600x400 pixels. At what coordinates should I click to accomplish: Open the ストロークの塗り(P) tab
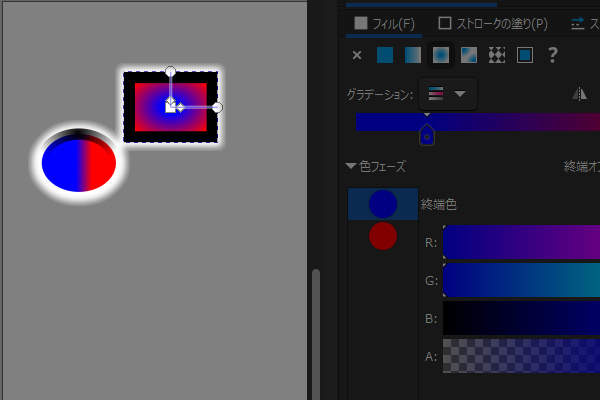coord(492,24)
